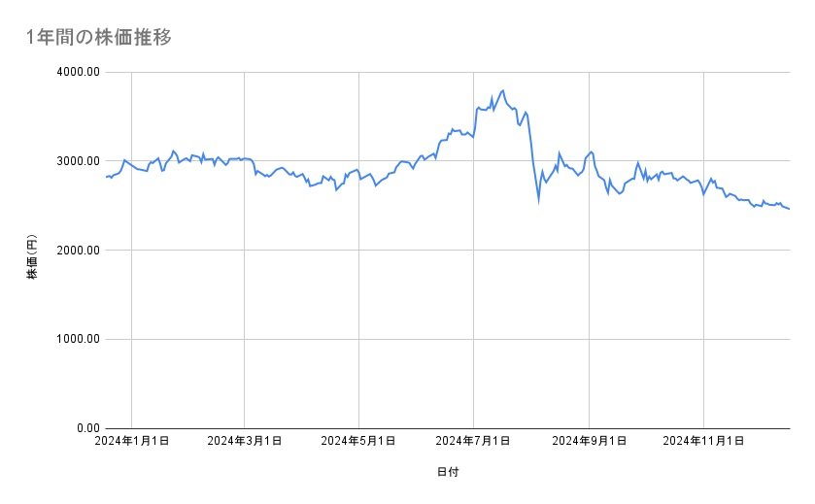Click the chart title "1年間の株価推移"
This screenshot has height=504, width=815.
100,38
